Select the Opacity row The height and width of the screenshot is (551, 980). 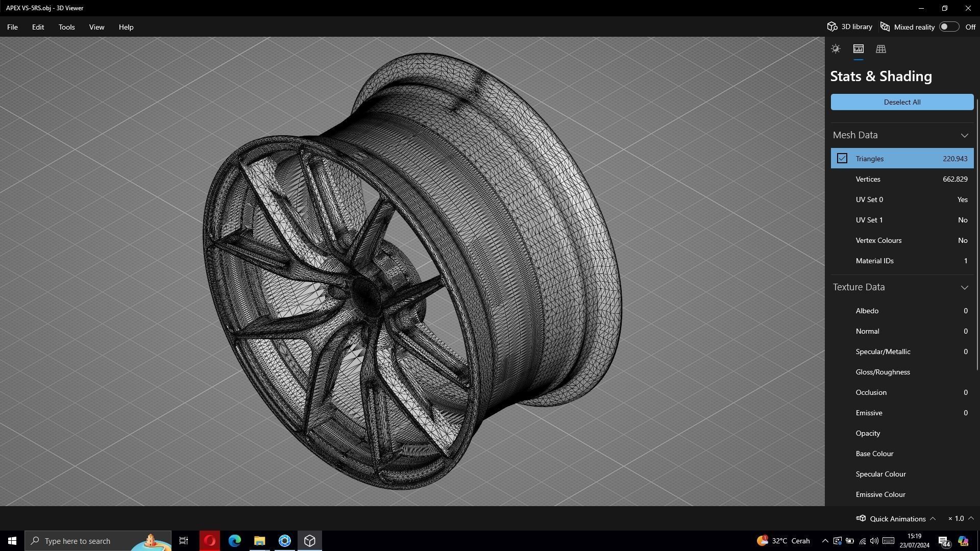pyautogui.click(x=902, y=433)
